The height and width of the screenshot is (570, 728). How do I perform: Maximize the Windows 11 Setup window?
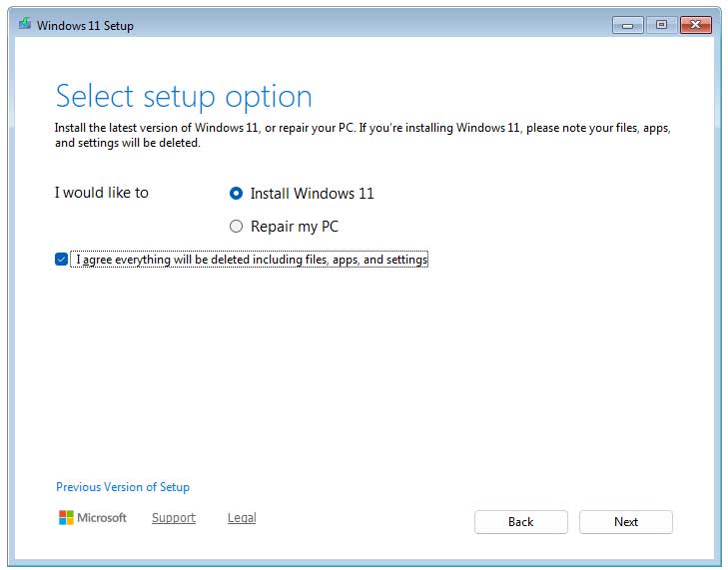point(661,25)
